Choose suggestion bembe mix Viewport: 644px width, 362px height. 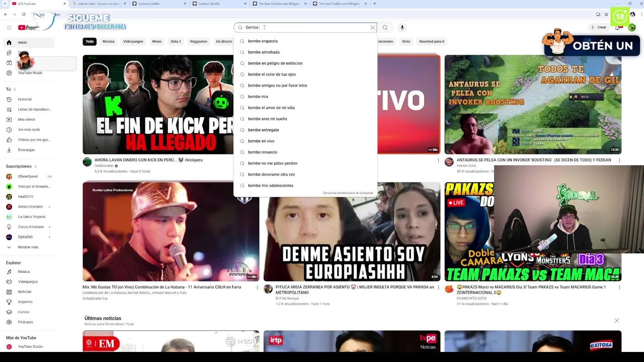(x=305, y=97)
